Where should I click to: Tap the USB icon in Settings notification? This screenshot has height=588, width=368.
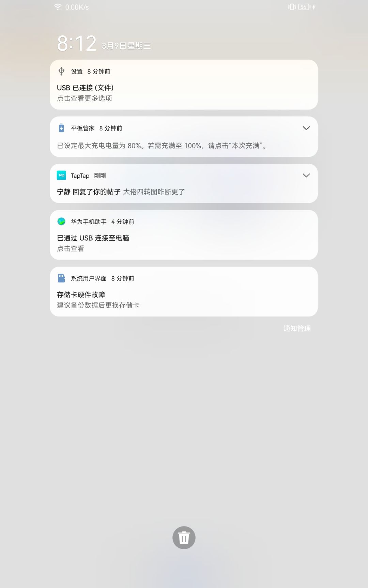coord(61,71)
